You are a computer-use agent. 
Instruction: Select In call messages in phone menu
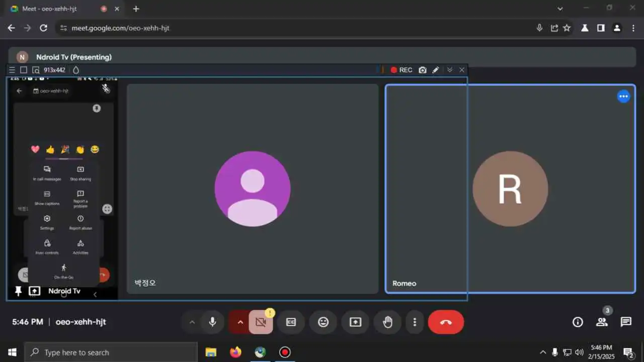pos(47,173)
